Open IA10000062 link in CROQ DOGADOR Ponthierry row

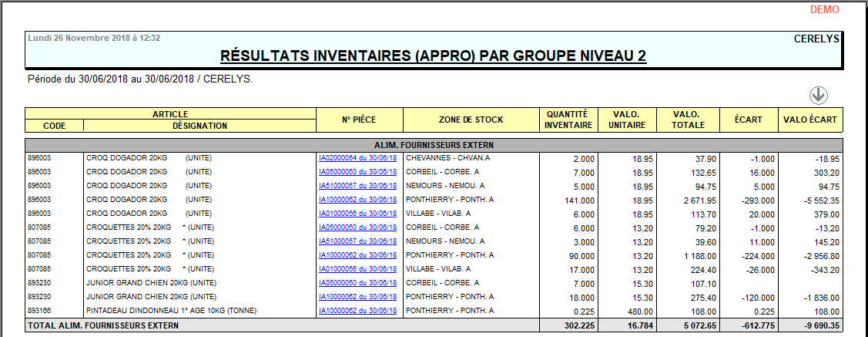pos(357,200)
